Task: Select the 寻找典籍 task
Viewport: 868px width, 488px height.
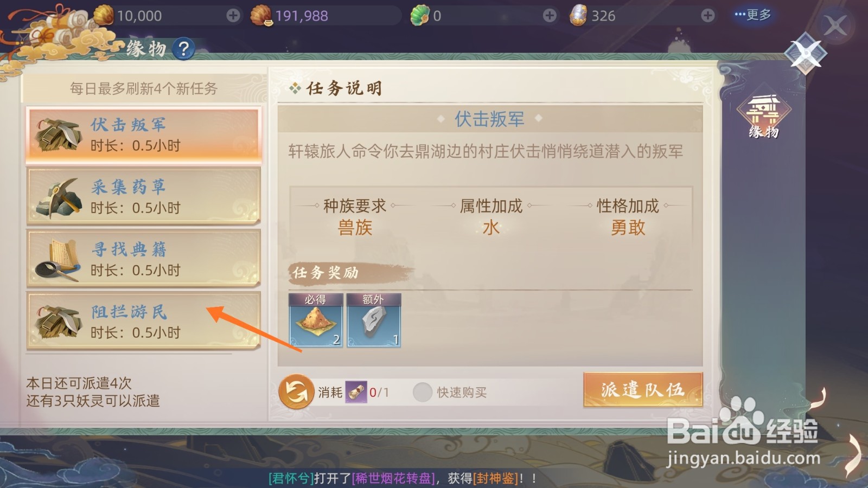Action: point(144,259)
